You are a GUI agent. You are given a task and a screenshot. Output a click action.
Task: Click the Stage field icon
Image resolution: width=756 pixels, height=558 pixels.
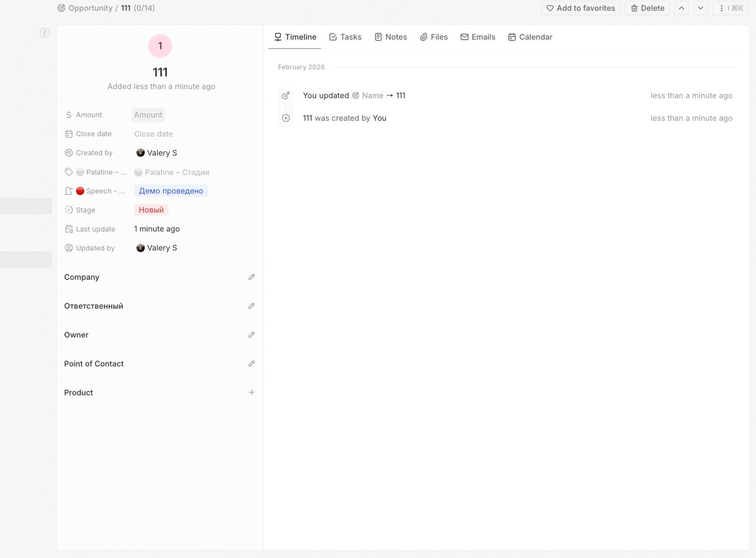click(x=69, y=210)
